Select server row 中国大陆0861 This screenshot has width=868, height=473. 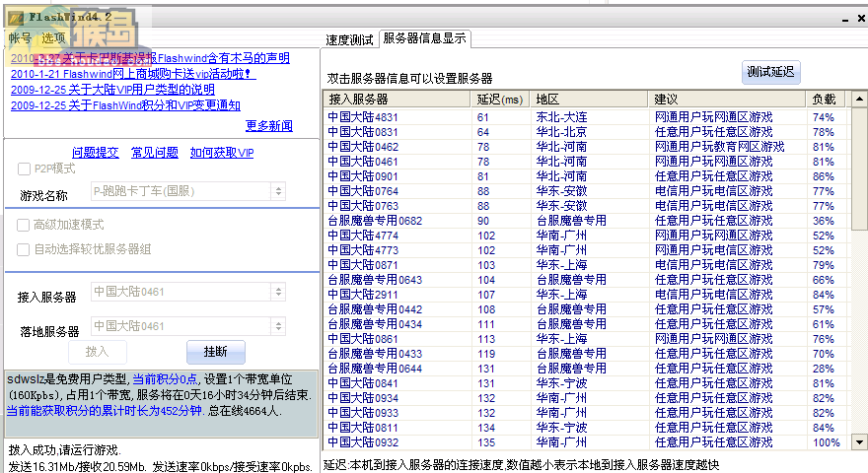586,339
